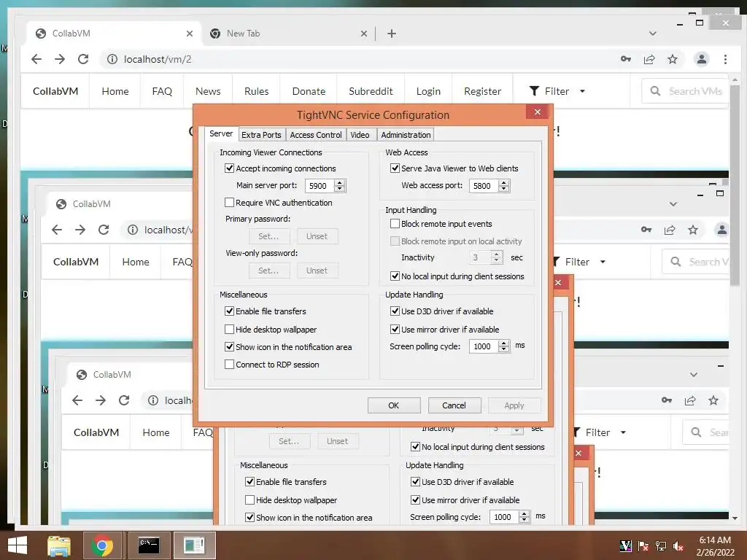The width and height of the screenshot is (747, 560).
Task: Click search magnifier icon in outer CollabVM navbar
Action: pyautogui.click(x=655, y=91)
